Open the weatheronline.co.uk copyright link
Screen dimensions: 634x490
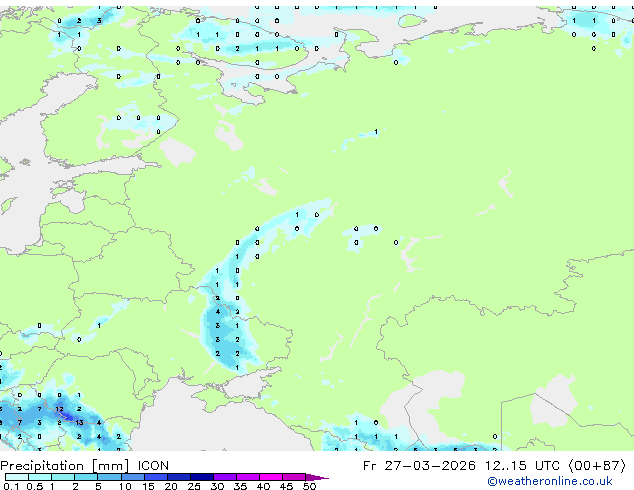pyautogui.click(x=549, y=481)
